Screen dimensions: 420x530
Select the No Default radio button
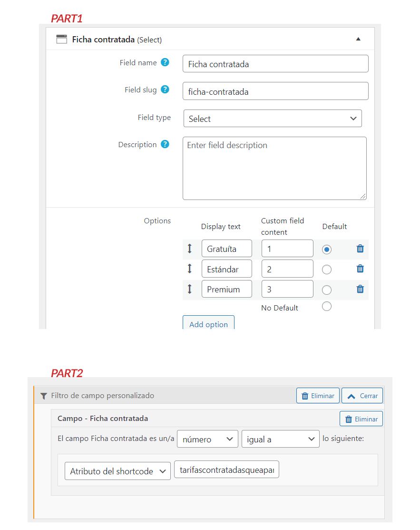326,306
